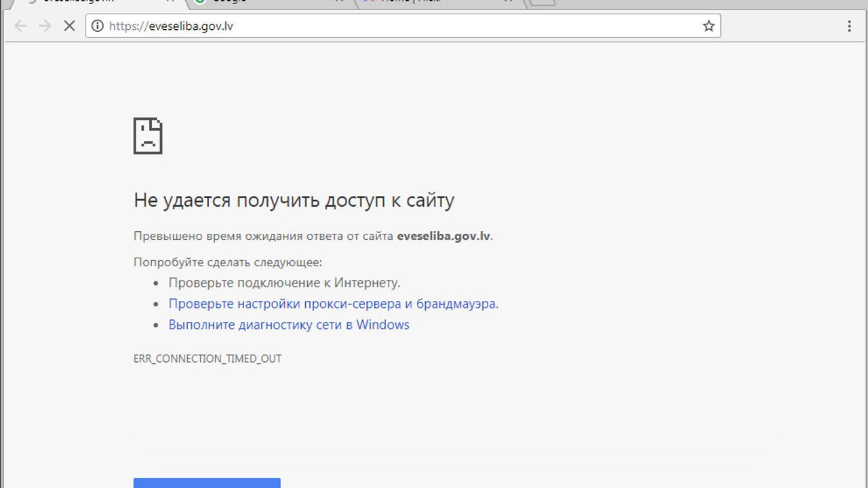This screenshot has width=868, height=488.
Task: Switch to the eveseliba tab
Action: coord(88,2)
